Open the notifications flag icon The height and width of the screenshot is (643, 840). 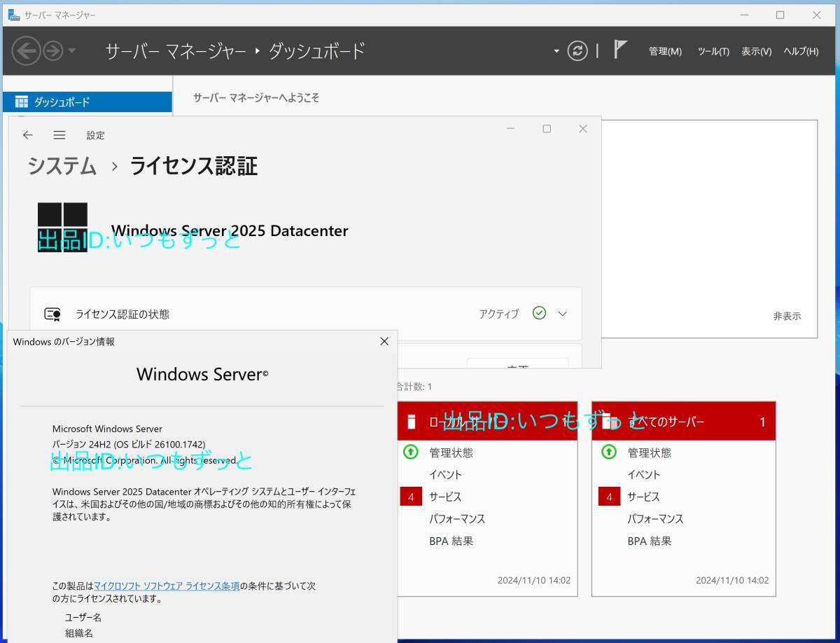click(x=620, y=50)
